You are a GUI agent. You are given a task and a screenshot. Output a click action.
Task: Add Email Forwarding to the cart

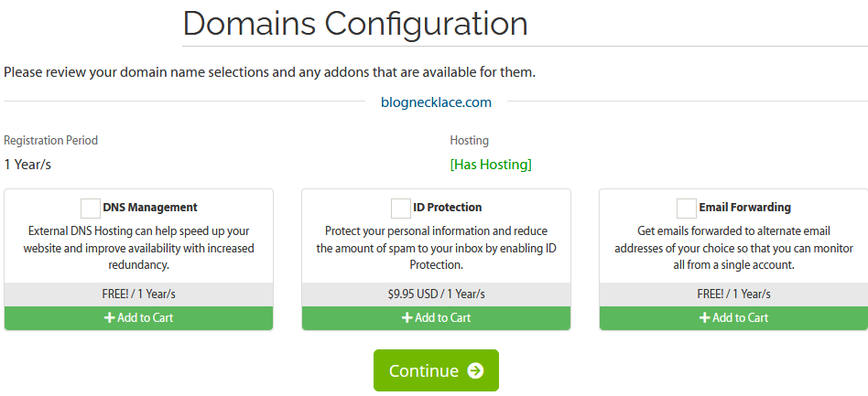click(x=733, y=318)
